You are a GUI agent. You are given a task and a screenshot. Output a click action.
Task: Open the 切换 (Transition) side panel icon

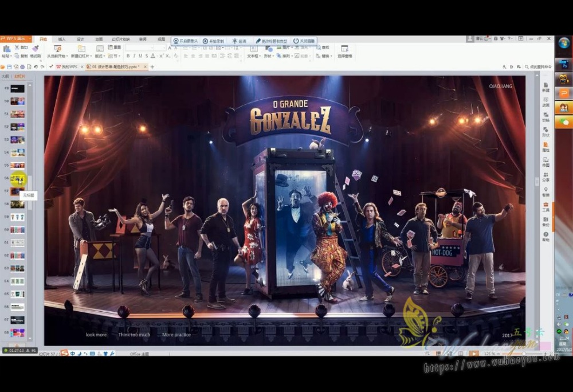[545, 117]
